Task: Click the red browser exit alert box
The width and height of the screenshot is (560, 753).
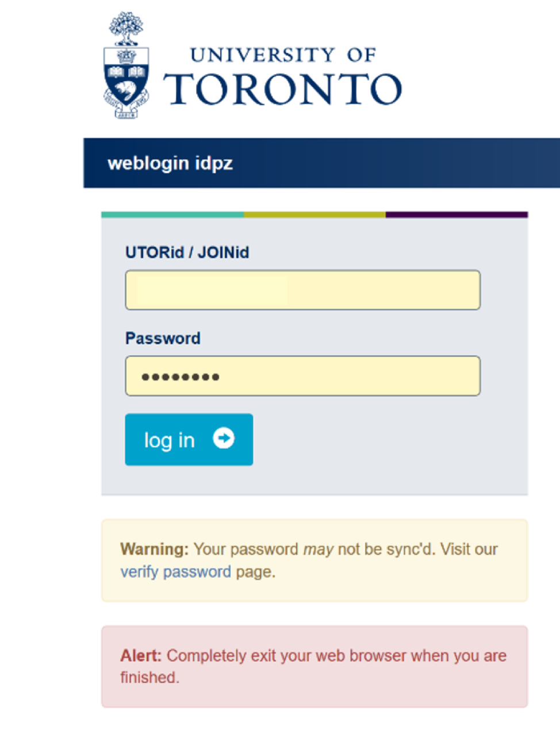Action: (x=314, y=666)
